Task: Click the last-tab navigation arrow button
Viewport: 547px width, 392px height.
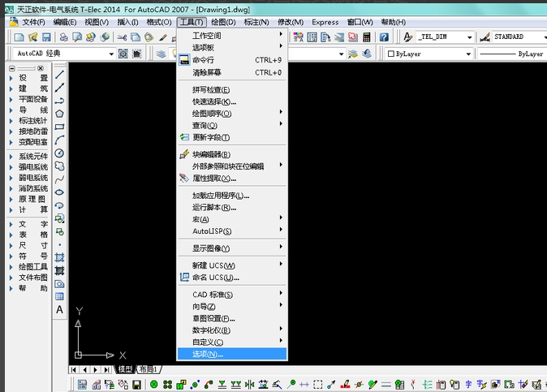Action: pyautogui.click(x=107, y=369)
